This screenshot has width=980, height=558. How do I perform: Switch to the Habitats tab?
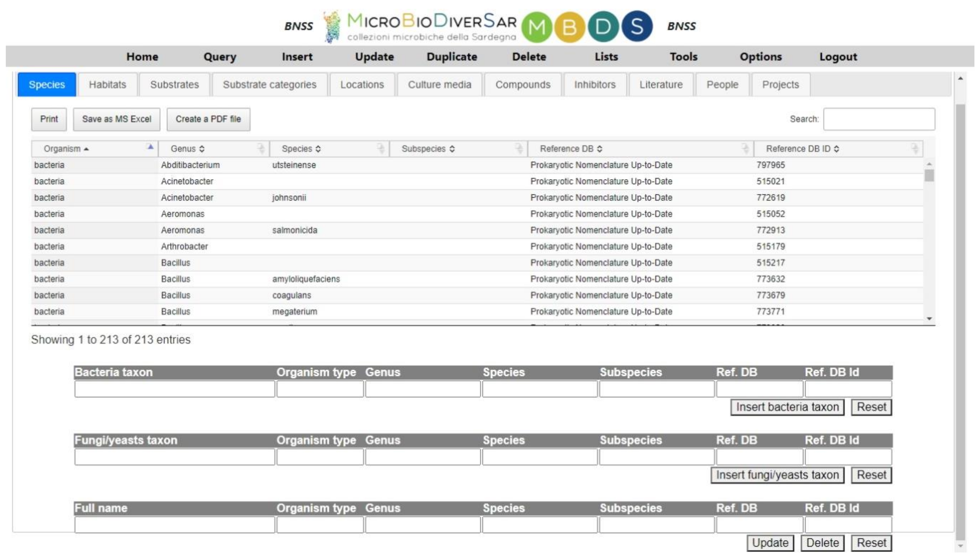point(107,85)
